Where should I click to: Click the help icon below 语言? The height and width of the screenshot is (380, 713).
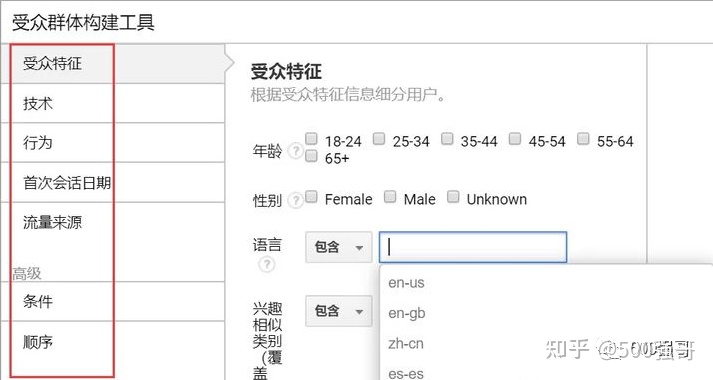267,264
